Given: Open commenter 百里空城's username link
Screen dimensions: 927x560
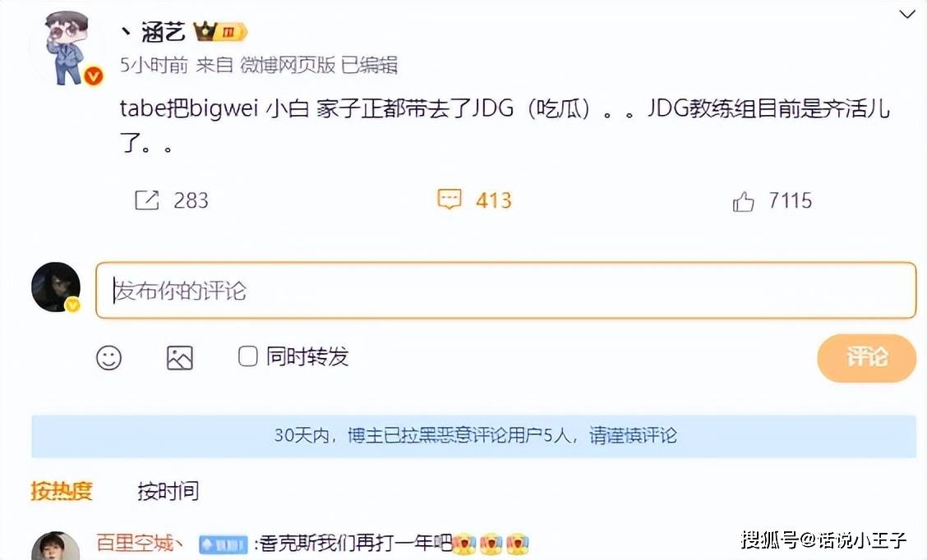Looking at the screenshot, I should pos(140,542).
